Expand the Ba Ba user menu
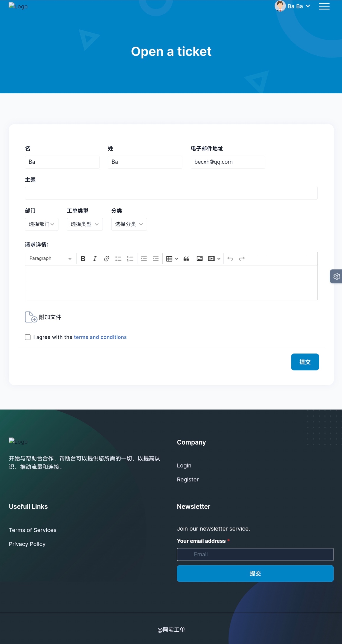Screen dimensions: 342x644 pos(293,6)
